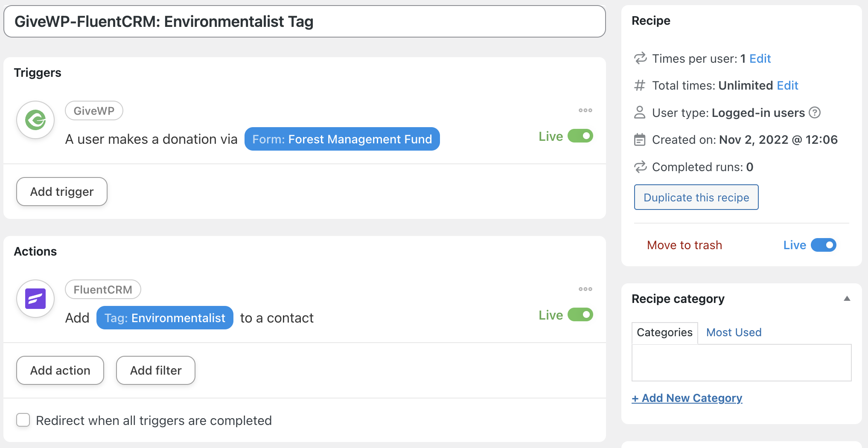
Task: Check Redirect when all triggers are completed
Action: 23,420
